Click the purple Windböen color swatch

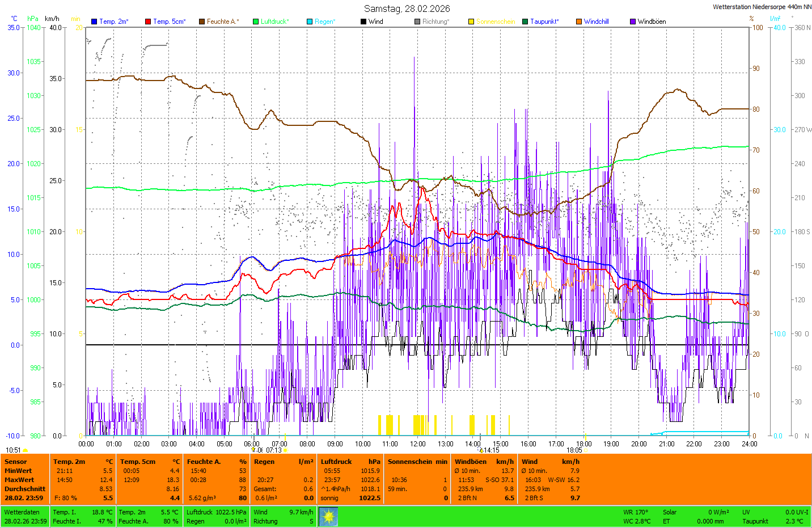(x=633, y=22)
